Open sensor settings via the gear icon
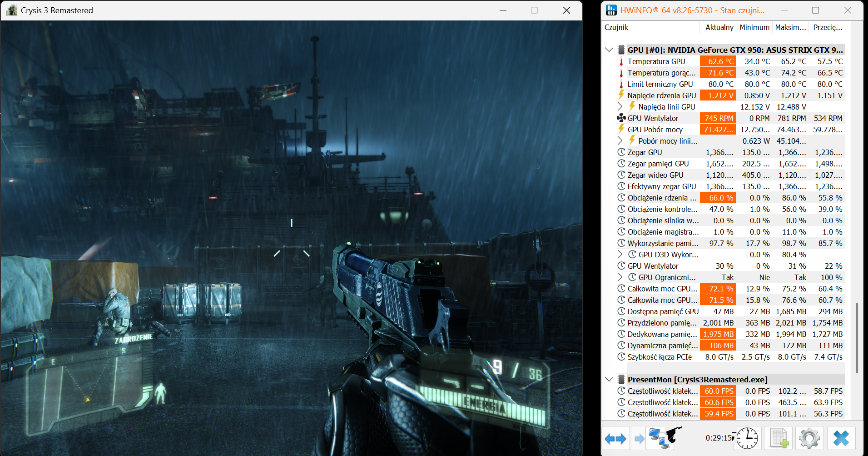The width and height of the screenshot is (868, 456). pos(809,439)
